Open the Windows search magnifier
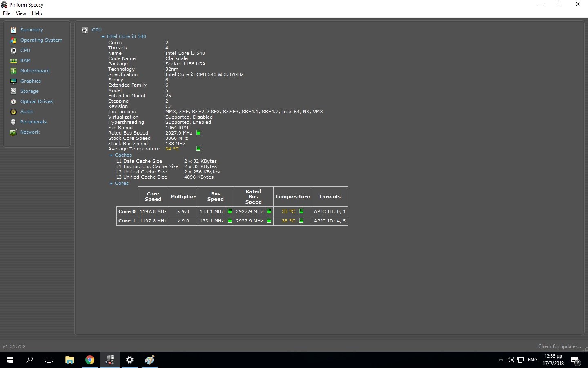The image size is (588, 368). click(x=29, y=360)
